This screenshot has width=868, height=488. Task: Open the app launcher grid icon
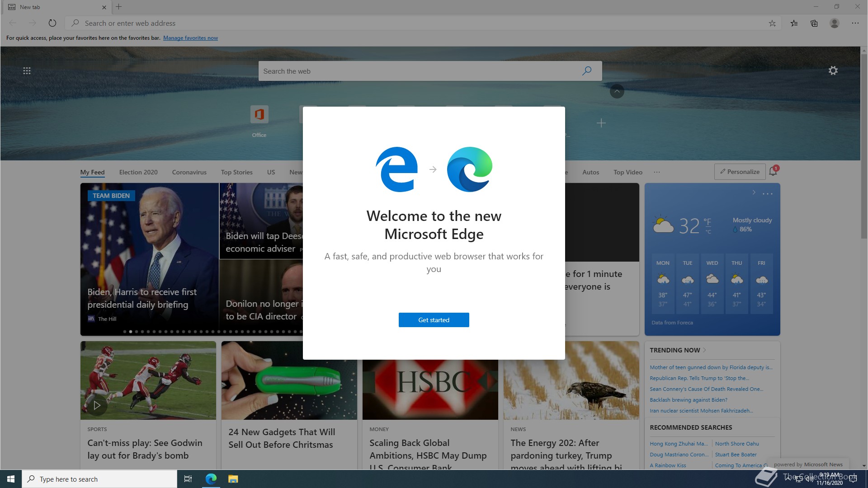pyautogui.click(x=27, y=70)
